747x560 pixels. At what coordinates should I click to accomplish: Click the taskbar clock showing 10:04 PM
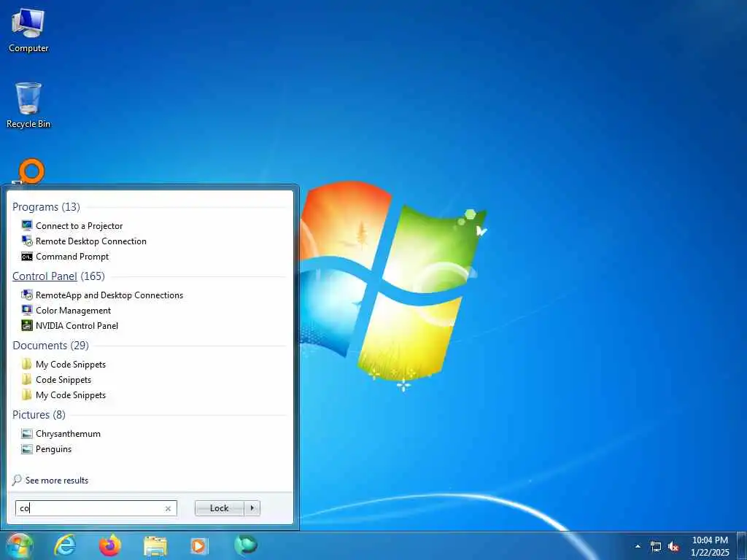click(710, 546)
